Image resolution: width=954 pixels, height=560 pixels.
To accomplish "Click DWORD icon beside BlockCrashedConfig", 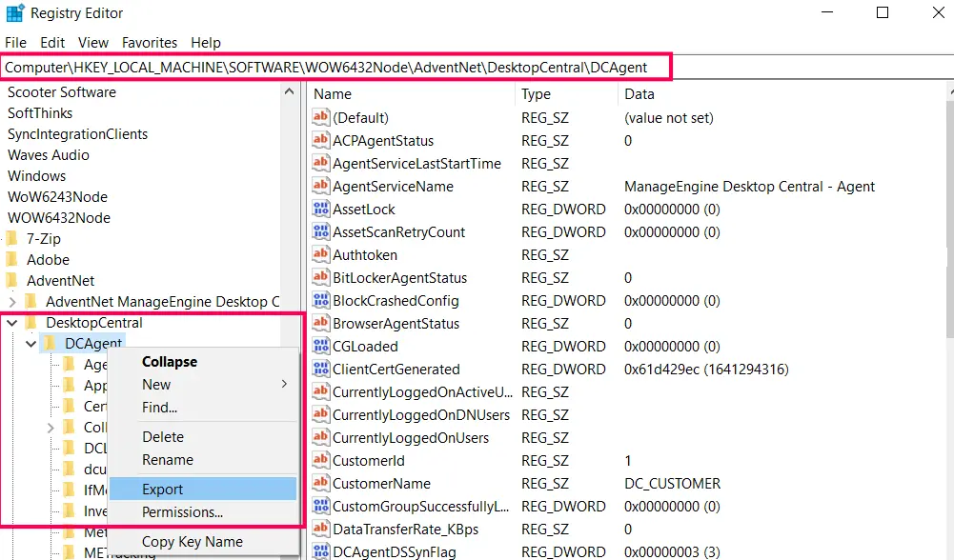I will pos(320,301).
